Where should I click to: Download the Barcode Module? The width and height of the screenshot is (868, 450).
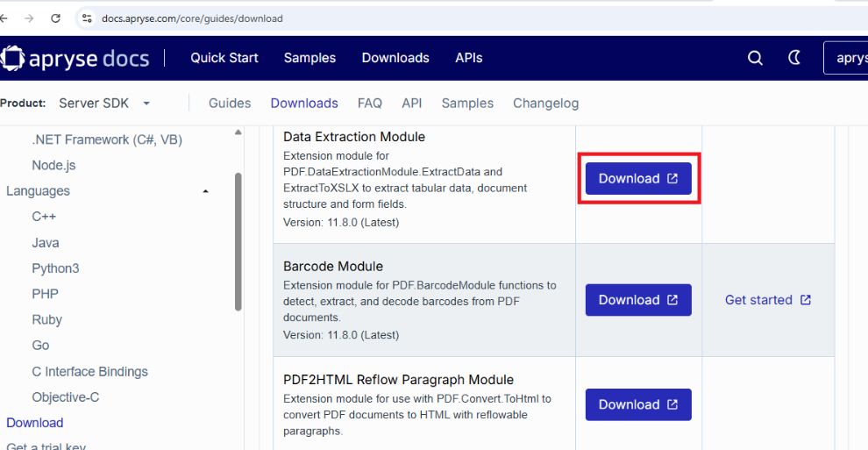(638, 299)
